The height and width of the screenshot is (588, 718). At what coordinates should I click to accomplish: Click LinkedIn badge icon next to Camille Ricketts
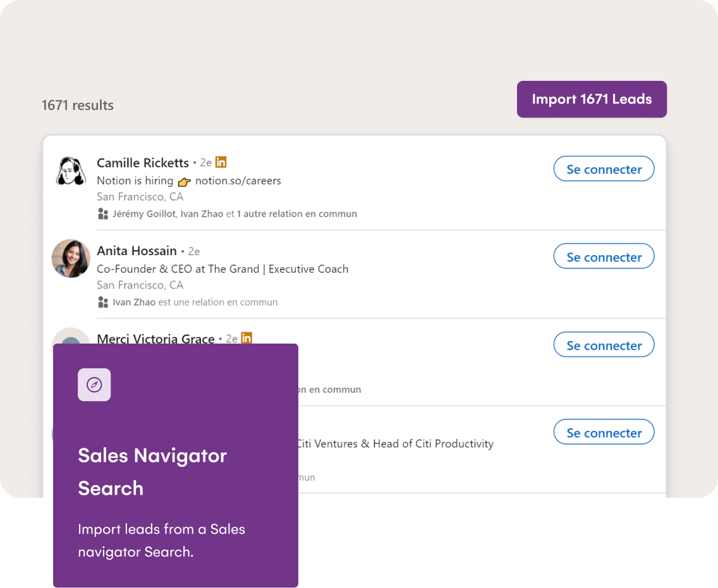[221, 162]
